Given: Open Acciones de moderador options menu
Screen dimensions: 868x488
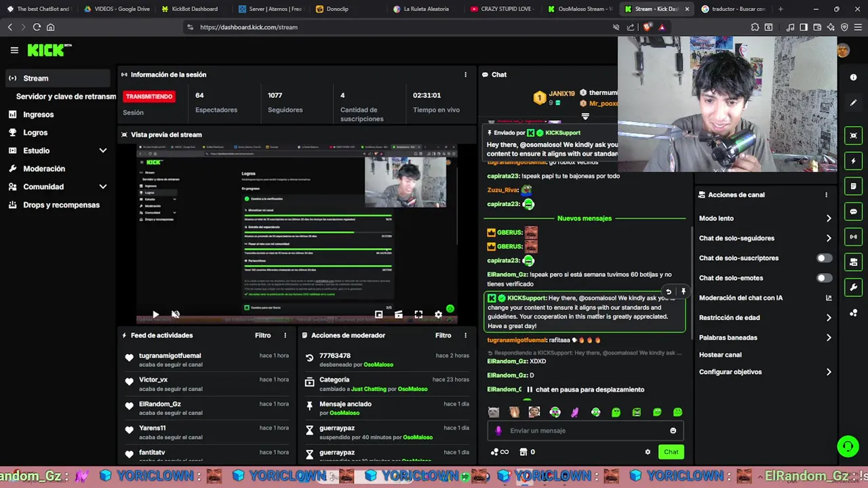Looking at the screenshot, I should [x=465, y=335].
